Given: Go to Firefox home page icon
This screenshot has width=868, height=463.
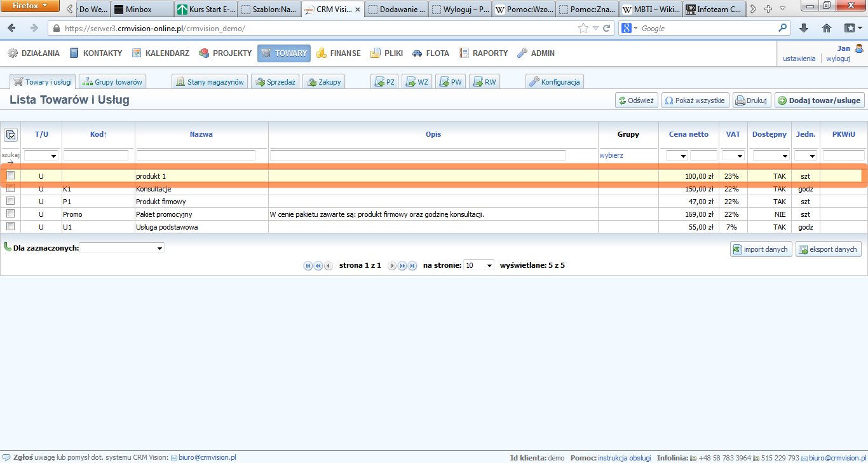Looking at the screenshot, I should coord(827,29).
